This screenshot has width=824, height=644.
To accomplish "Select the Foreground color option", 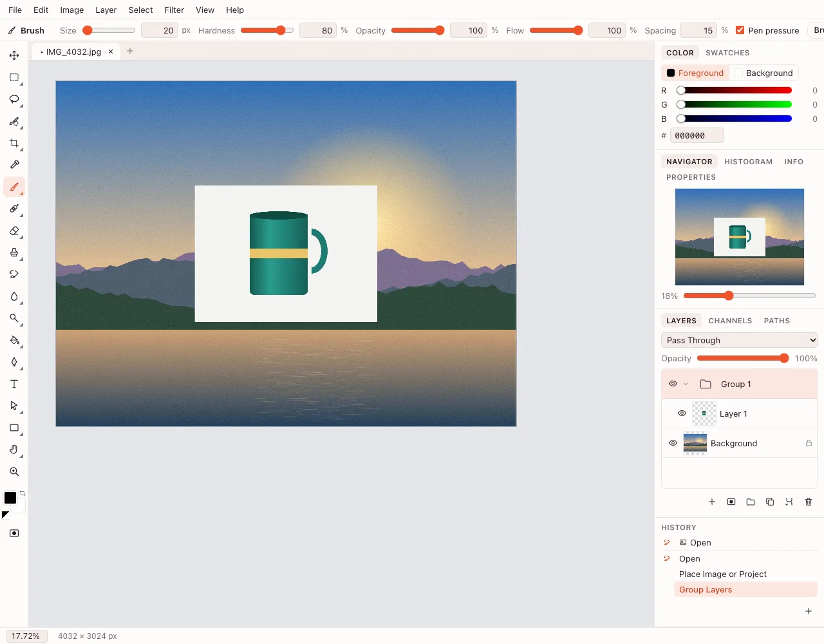I will [695, 73].
